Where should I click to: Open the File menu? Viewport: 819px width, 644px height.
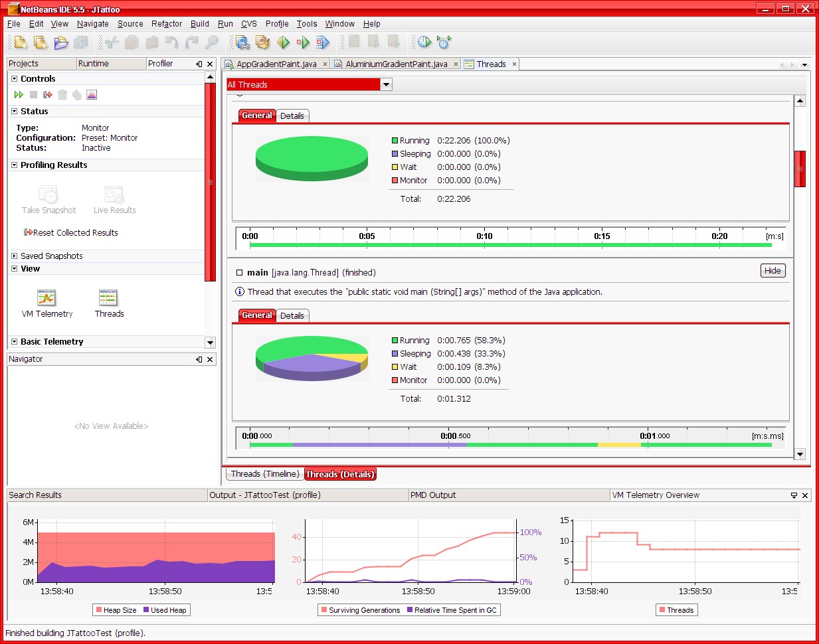[14, 24]
